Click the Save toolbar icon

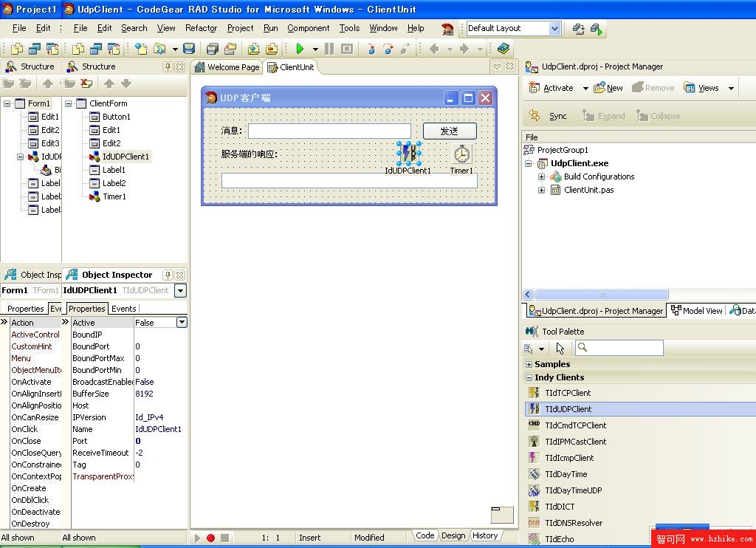[189, 48]
